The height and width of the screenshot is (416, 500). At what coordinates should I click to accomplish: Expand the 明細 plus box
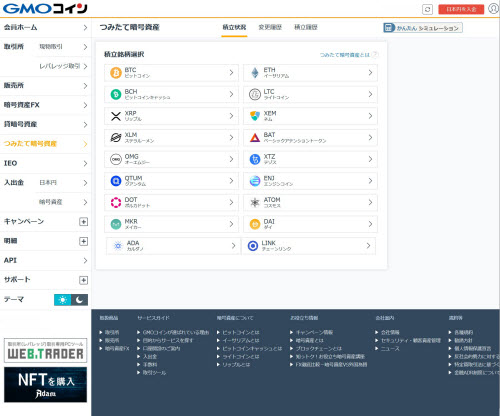[83, 241]
